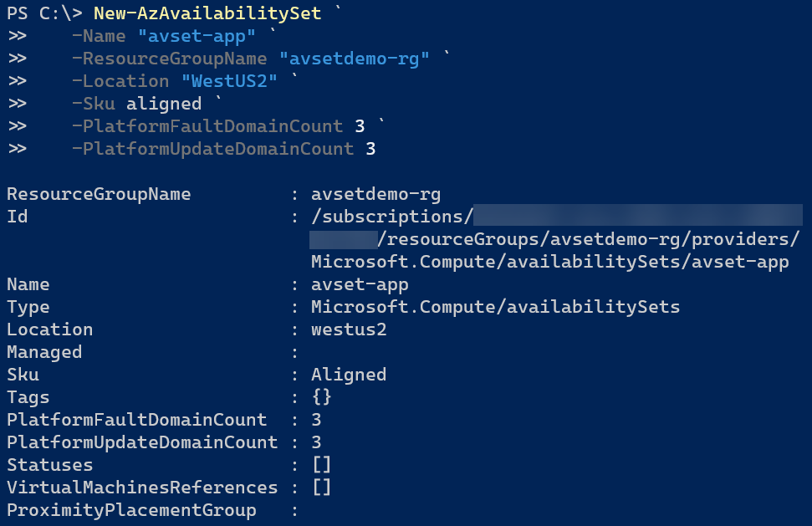The height and width of the screenshot is (526, 812).
Task: Click the empty braces next to Tags
Action: 322,397
